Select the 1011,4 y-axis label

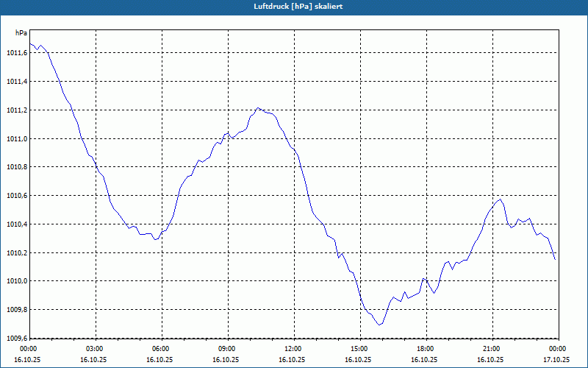17,82
